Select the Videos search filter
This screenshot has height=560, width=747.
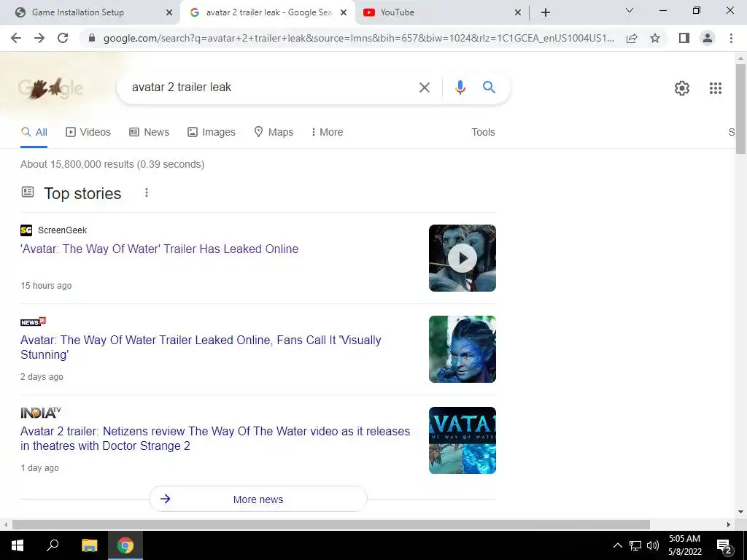[x=88, y=132]
